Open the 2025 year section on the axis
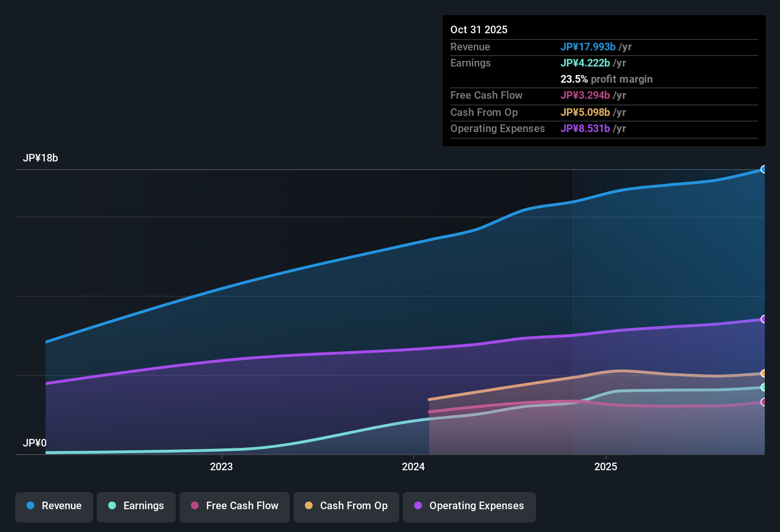The image size is (780, 532). 606,467
